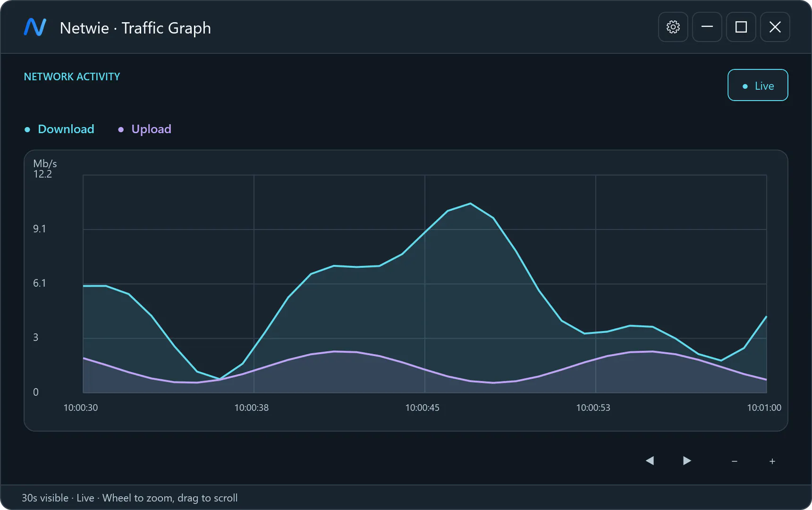Click the Netwie logo icon
The width and height of the screenshot is (812, 510).
point(35,27)
